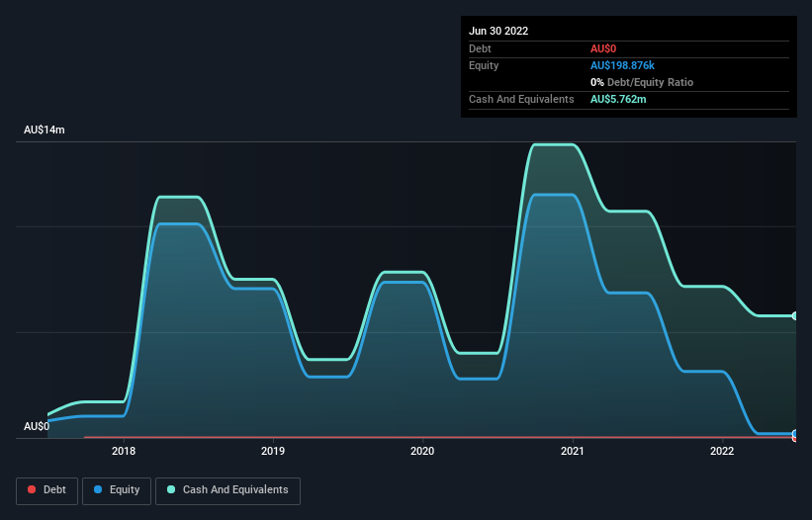Click the blue Equity legend dot
The image size is (812, 520).
pos(98,489)
